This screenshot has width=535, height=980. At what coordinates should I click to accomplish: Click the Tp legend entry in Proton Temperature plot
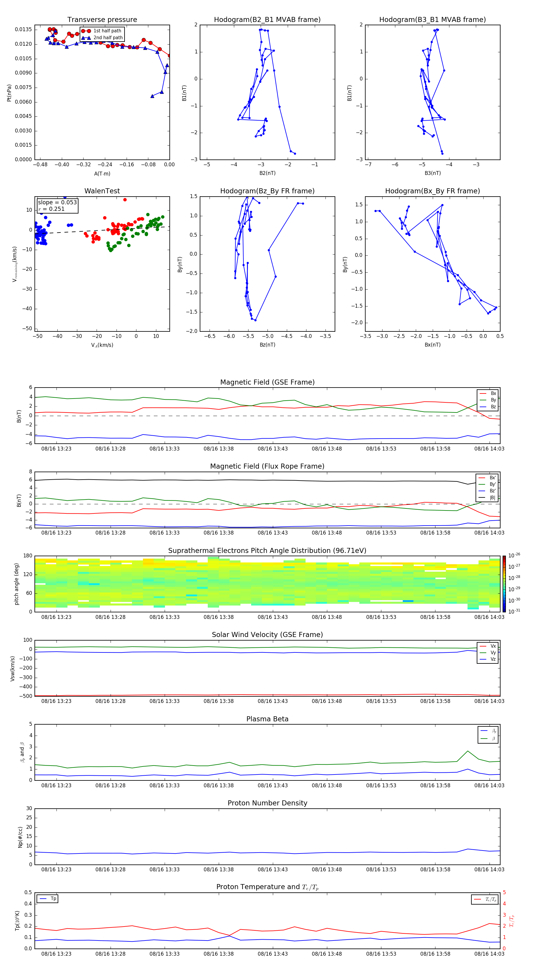click(x=48, y=899)
